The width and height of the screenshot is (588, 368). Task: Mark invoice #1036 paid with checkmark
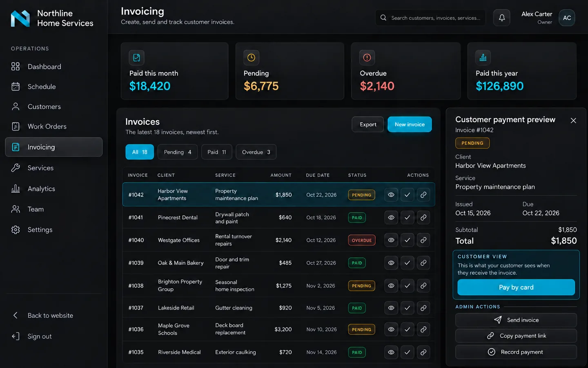pyautogui.click(x=407, y=329)
